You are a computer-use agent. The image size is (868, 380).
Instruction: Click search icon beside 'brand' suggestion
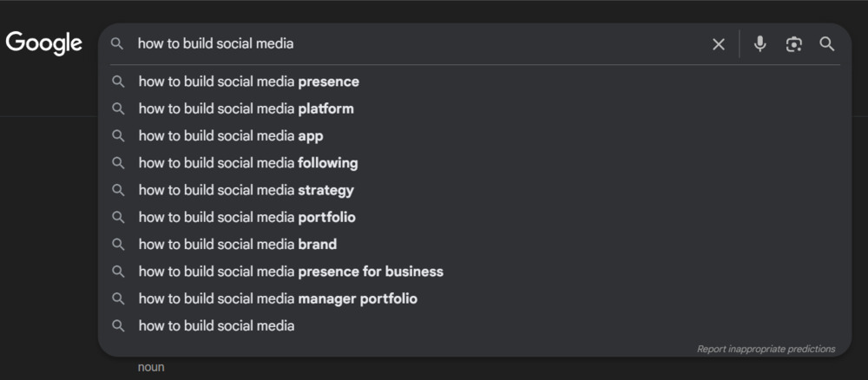[x=118, y=245]
